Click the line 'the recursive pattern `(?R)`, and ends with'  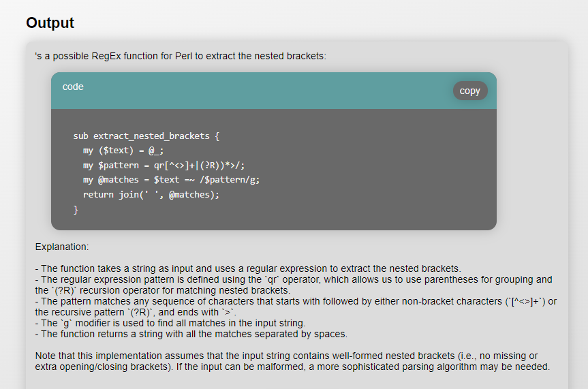136,312
